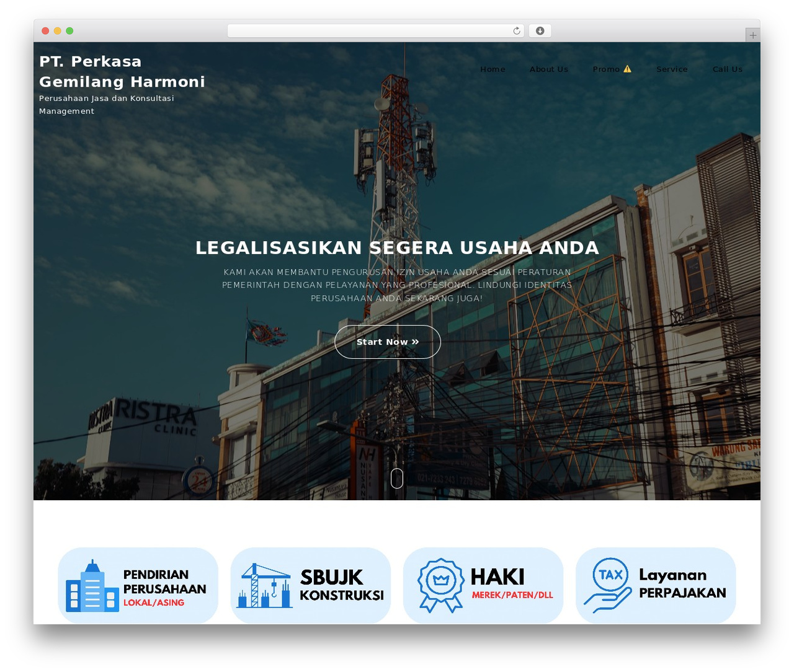Click PT. Perkasa Gemilang Harmoni site title
Viewport: 794px width, 672px height.
tap(122, 71)
